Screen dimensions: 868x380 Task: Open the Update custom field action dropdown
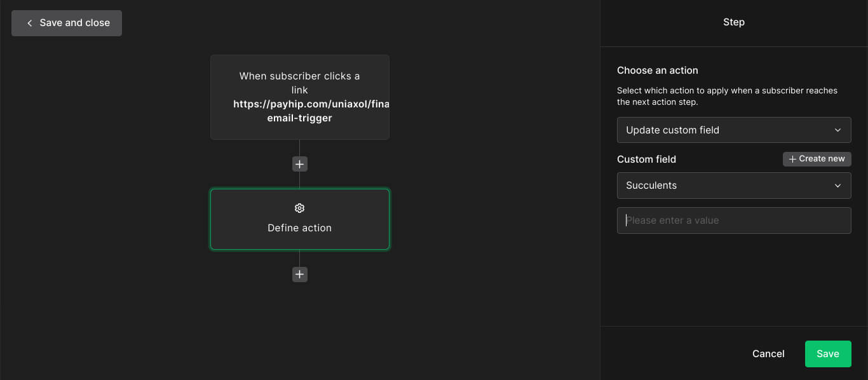tap(733, 130)
